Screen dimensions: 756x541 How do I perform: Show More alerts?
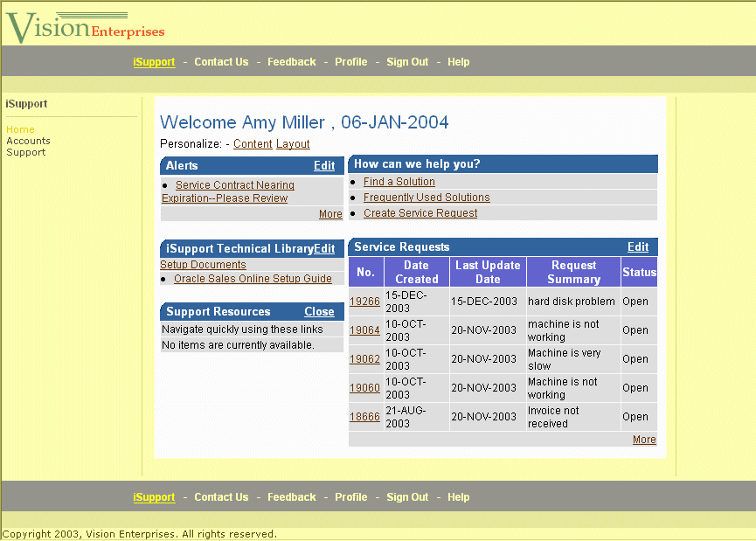[330, 213]
